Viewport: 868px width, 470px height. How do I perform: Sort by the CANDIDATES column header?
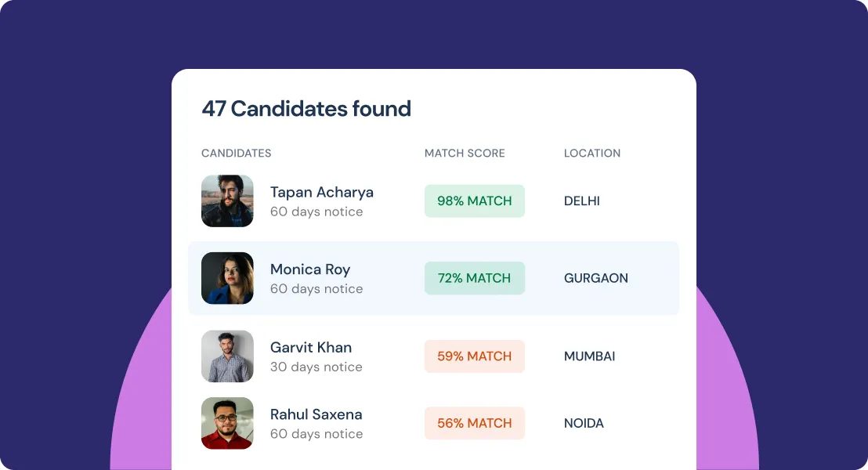(236, 154)
